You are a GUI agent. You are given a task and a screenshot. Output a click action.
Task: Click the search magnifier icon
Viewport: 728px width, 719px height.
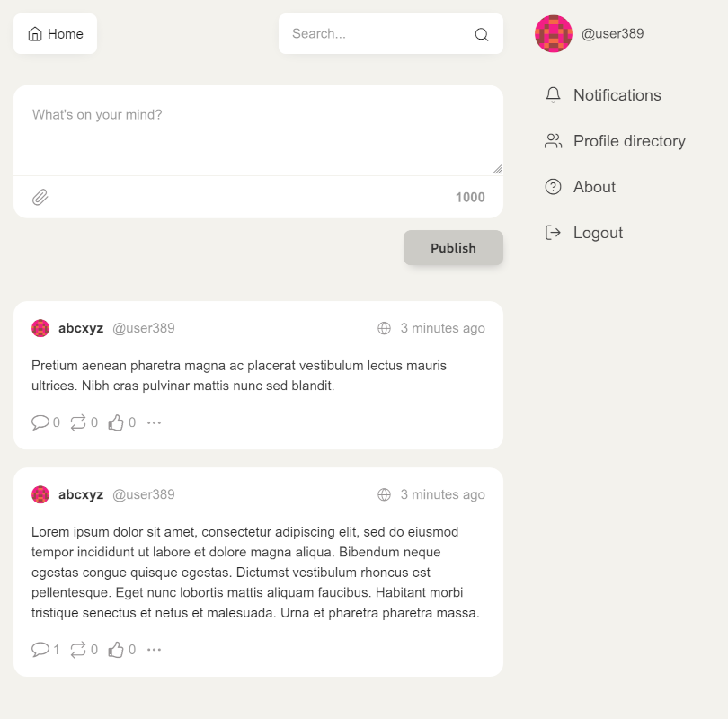(x=482, y=34)
